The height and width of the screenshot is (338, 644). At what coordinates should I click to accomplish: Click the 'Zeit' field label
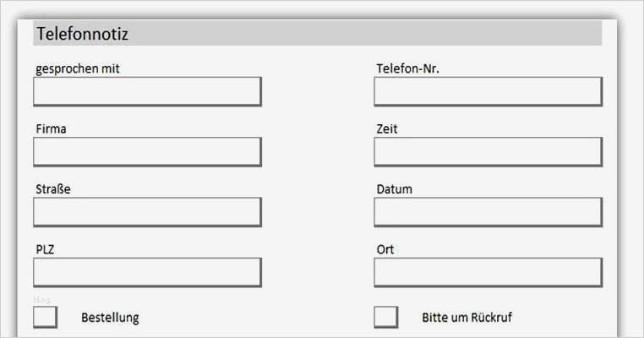click(387, 129)
